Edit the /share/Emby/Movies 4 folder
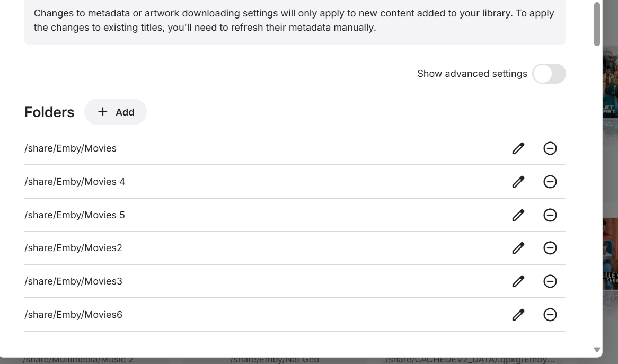The width and height of the screenshot is (618, 364). pyautogui.click(x=518, y=182)
